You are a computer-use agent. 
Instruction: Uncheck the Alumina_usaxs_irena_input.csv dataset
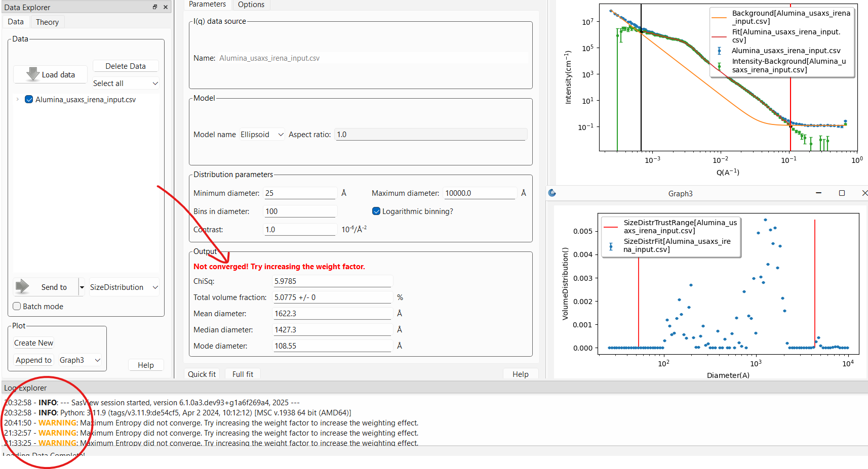(x=29, y=100)
